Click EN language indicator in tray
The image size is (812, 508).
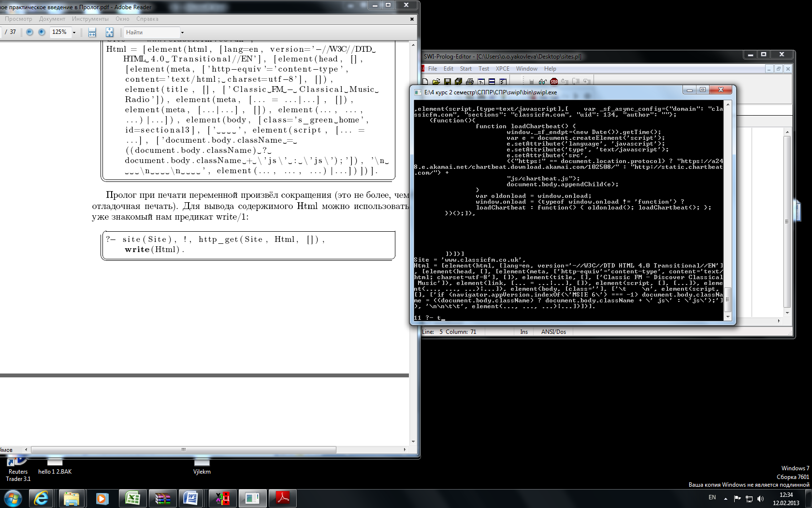712,497
